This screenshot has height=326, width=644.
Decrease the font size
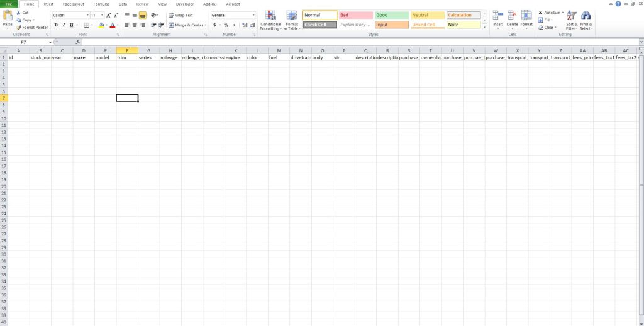click(x=116, y=15)
